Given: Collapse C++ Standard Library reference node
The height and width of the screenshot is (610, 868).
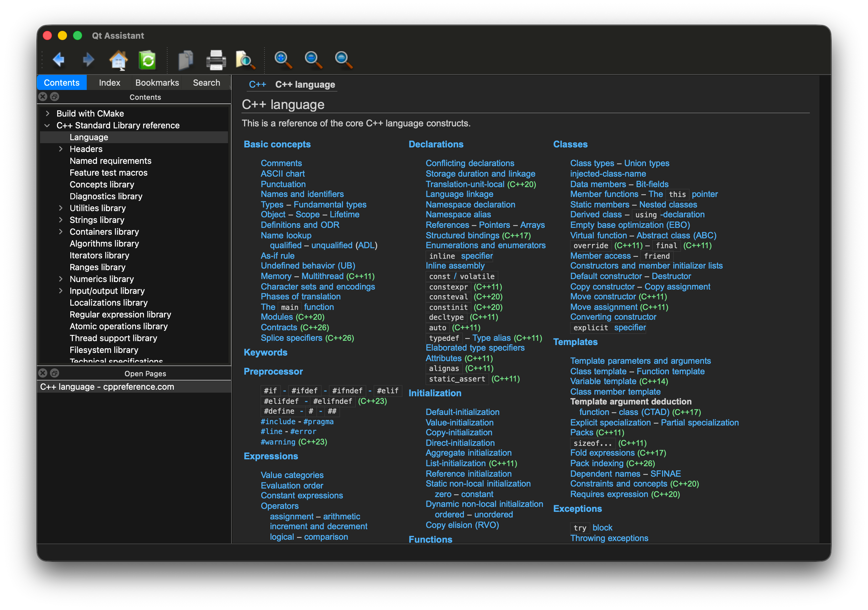Looking at the screenshot, I should click(x=48, y=125).
